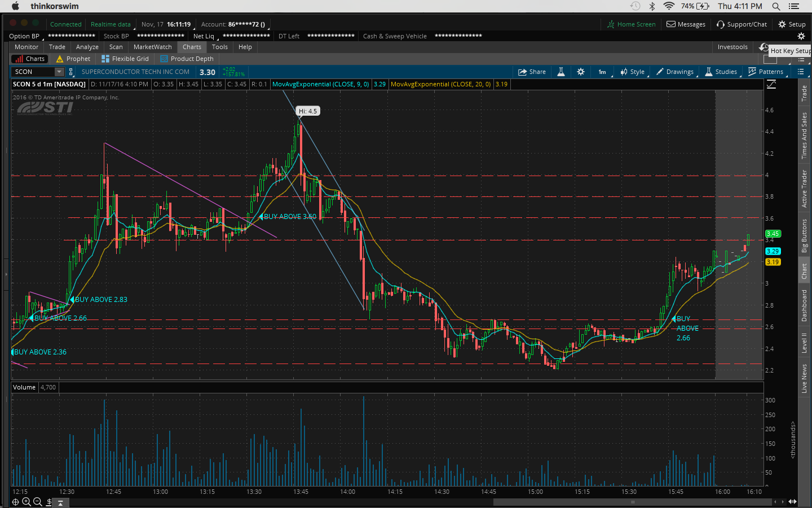Switch to the MarketWatch tab

tap(152, 47)
